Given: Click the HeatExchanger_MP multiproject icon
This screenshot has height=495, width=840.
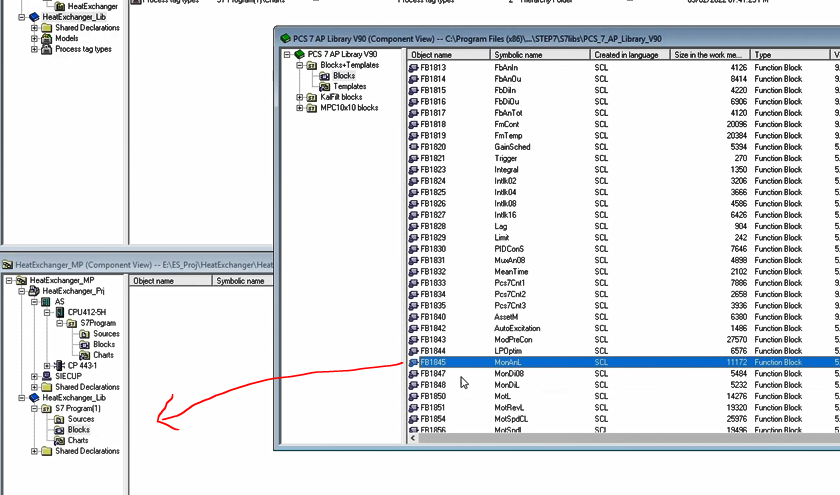Looking at the screenshot, I should pyautogui.click(x=21, y=281).
